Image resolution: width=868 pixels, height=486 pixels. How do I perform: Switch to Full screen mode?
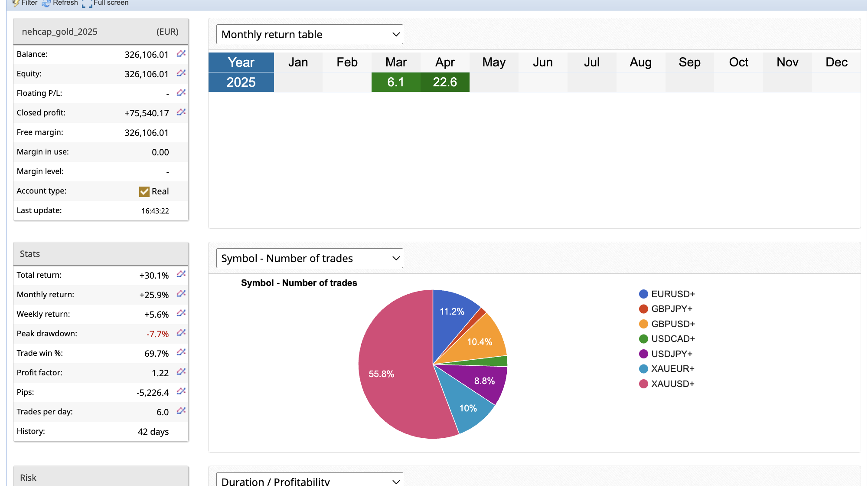(x=106, y=3)
